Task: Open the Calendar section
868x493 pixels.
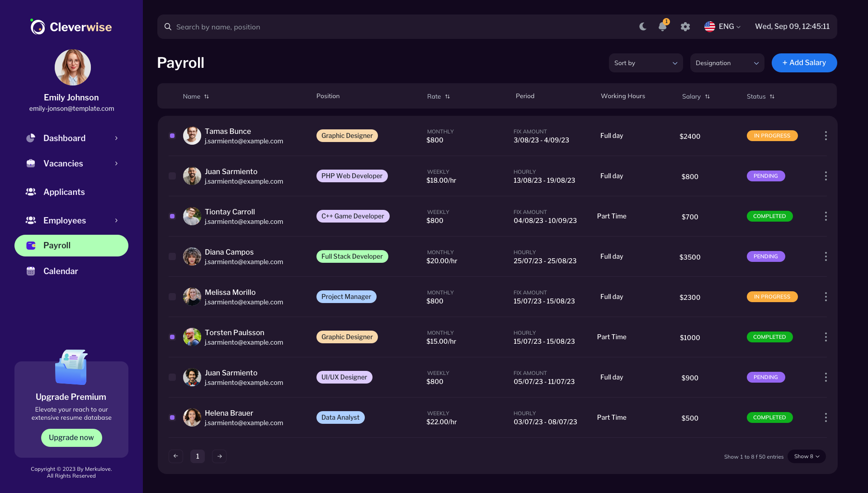Action: click(60, 271)
